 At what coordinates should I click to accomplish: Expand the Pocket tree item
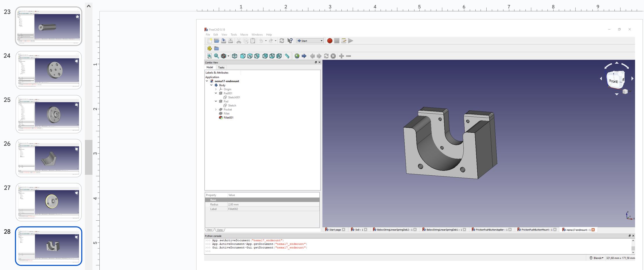pos(216,110)
